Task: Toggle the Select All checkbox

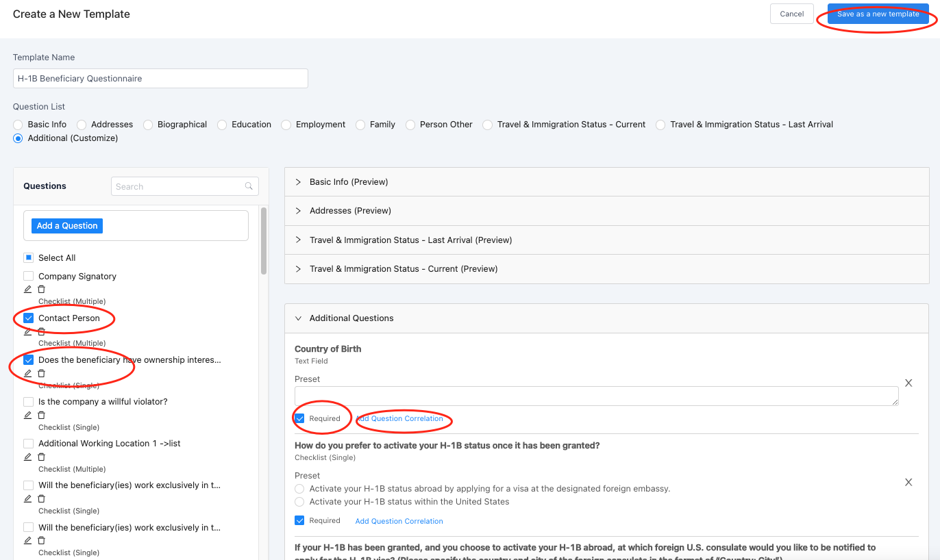Action: pyautogui.click(x=29, y=258)
